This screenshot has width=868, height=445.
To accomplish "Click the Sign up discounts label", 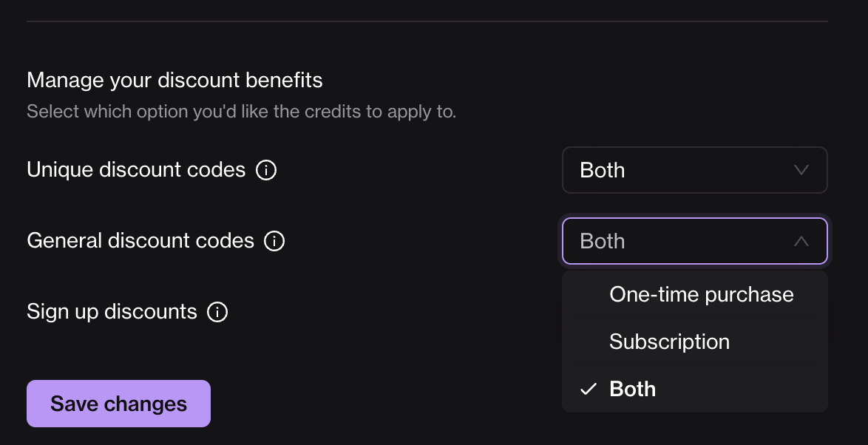I will [112, 312].
